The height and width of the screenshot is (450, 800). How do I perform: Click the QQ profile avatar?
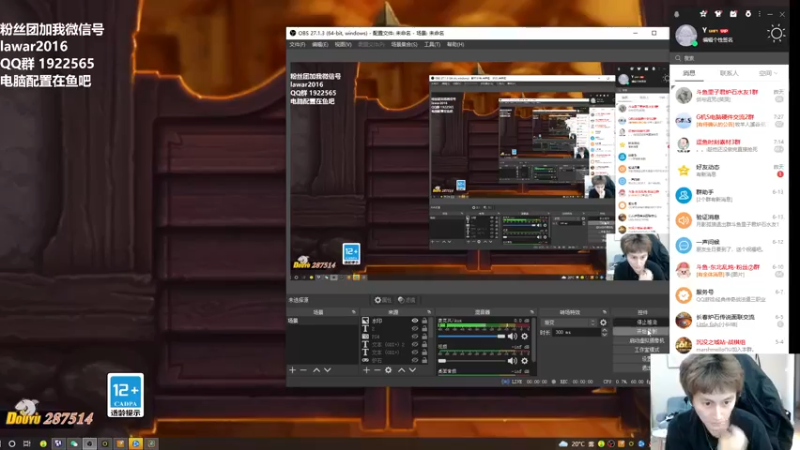(x=686, y=35)
